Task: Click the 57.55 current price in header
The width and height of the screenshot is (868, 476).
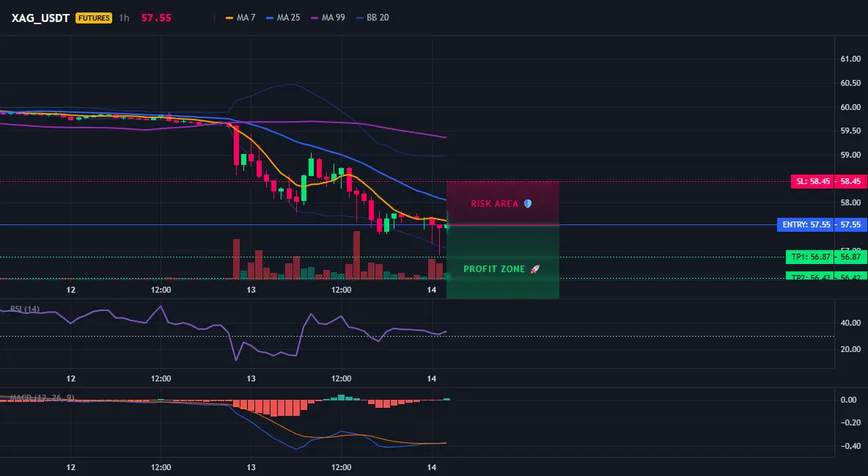Action: (156, 18)
